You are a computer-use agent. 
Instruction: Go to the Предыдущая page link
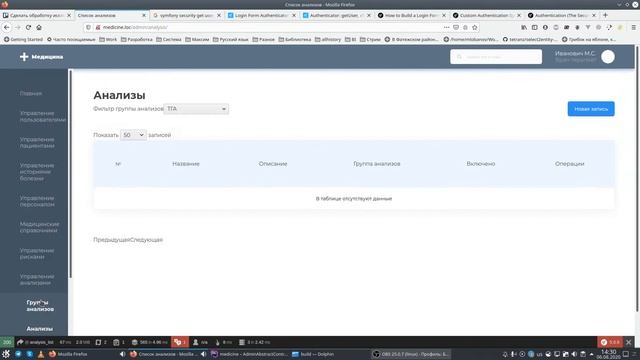click(111, 240)
